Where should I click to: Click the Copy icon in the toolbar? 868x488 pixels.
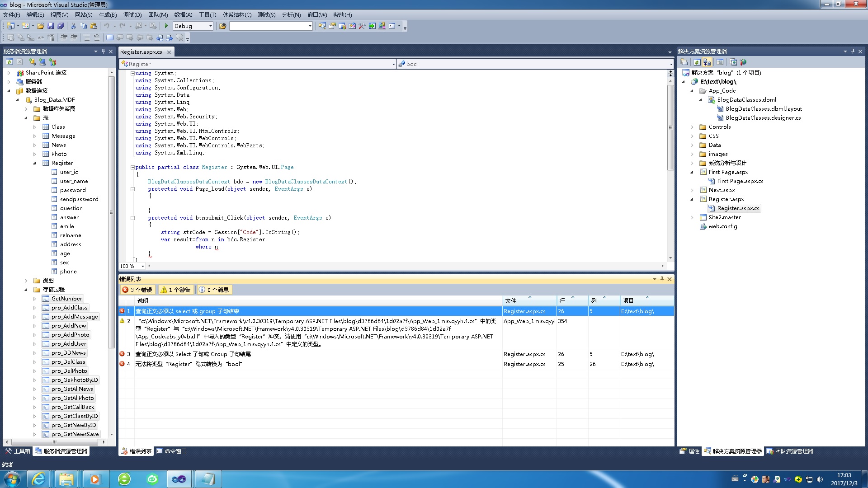(x=84, y=26)
